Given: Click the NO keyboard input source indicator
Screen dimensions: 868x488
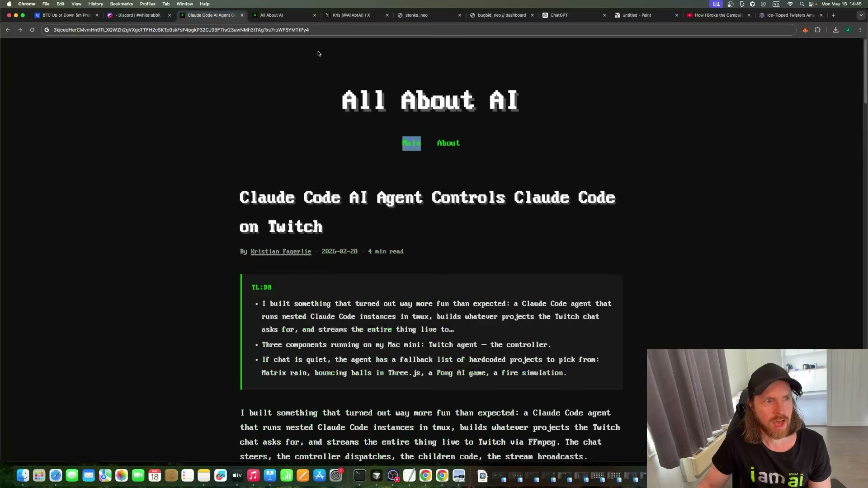Looking at the screenshot, I should [x=776, y=4].
